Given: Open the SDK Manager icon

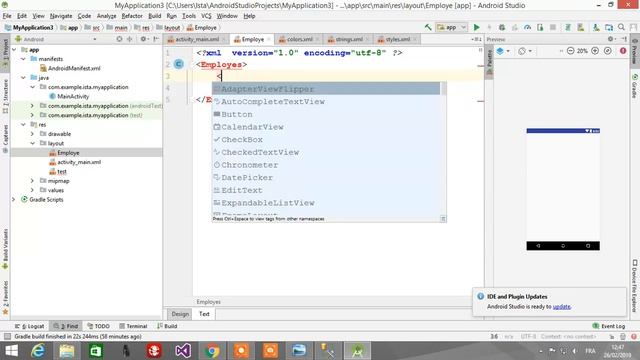Looking at the screenshot, I should coord(596,27).
